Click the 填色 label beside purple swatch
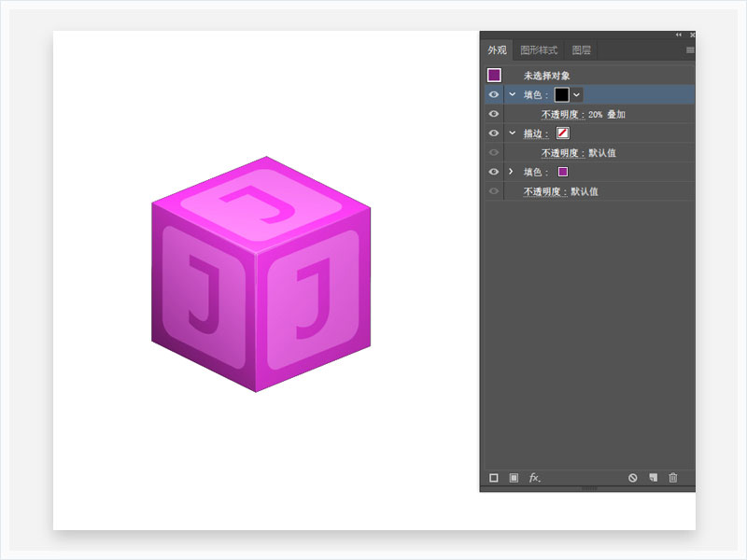Image resolution: width=747 pixels, height=560 pixels. [x=536, y=172]
